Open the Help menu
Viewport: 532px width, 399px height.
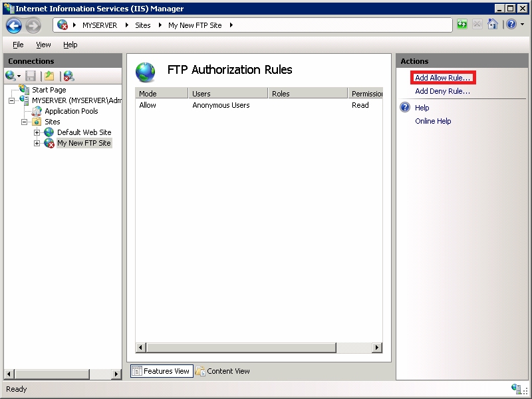tap(70, 45)
